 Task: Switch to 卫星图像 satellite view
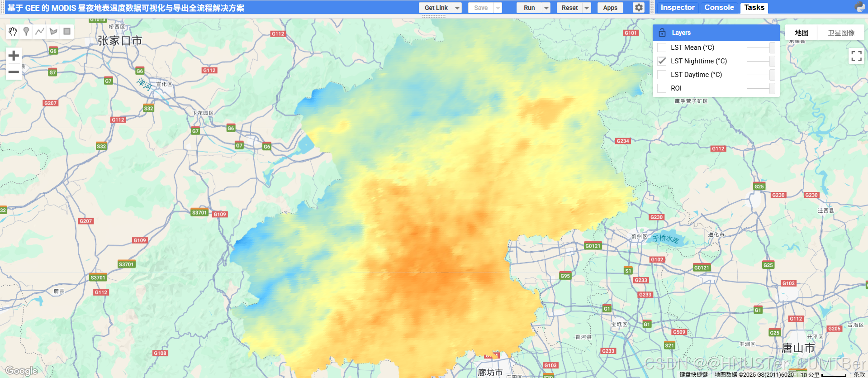pyautogui.click(x=841, y=33)
